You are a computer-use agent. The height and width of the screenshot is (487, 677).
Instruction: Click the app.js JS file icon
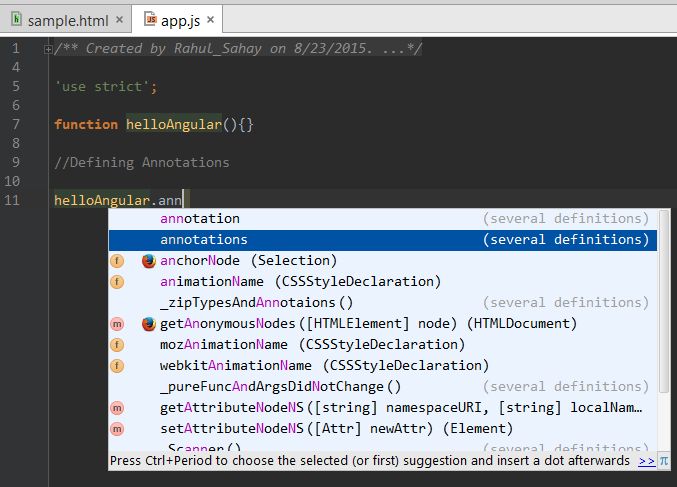coord(150,19)
